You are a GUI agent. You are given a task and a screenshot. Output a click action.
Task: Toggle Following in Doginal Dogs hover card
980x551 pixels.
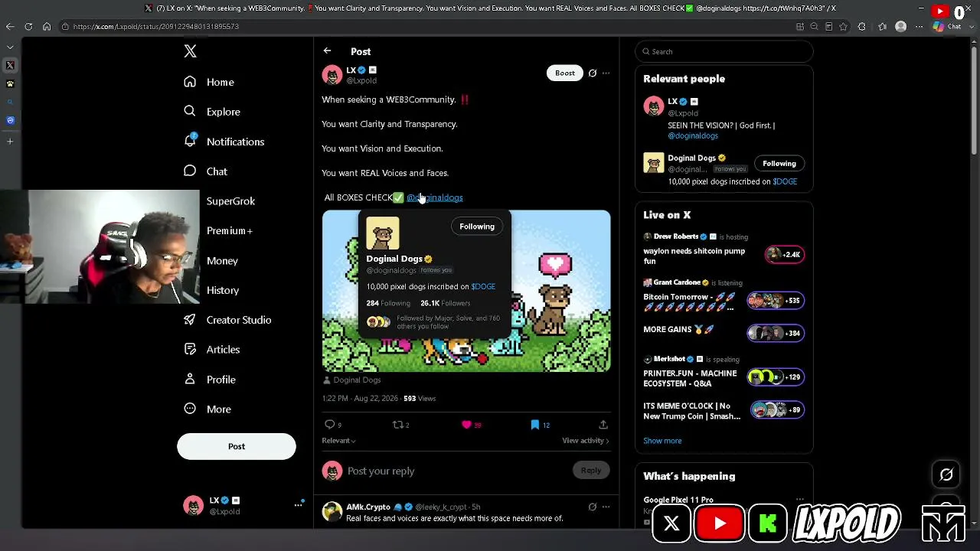click(x=477, y=227)
